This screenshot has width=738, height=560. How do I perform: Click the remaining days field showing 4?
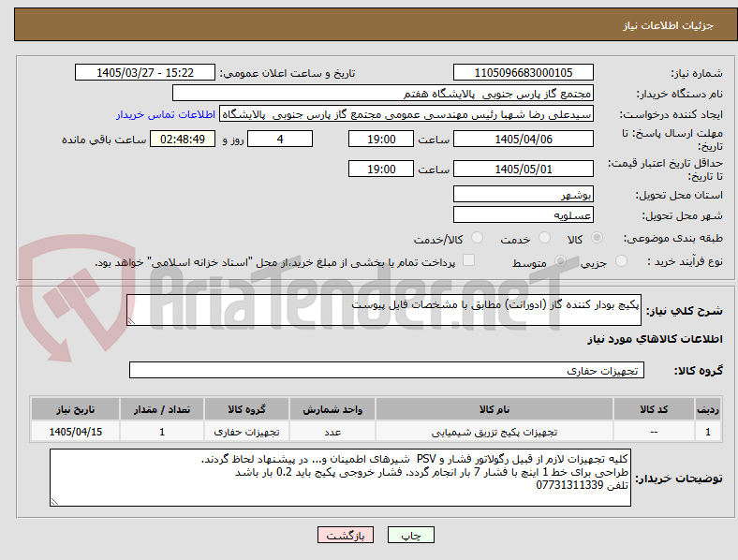[x=280, y=139]
